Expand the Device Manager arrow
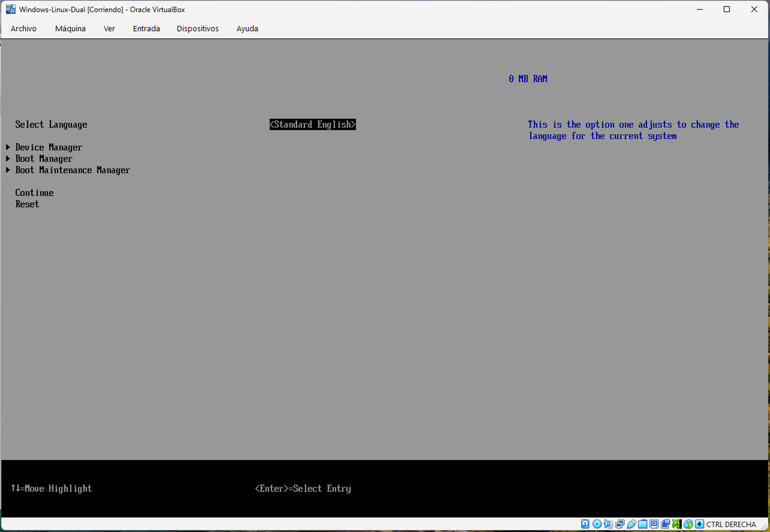Viewport: 770px width, 532px height. tap(8, 147)
